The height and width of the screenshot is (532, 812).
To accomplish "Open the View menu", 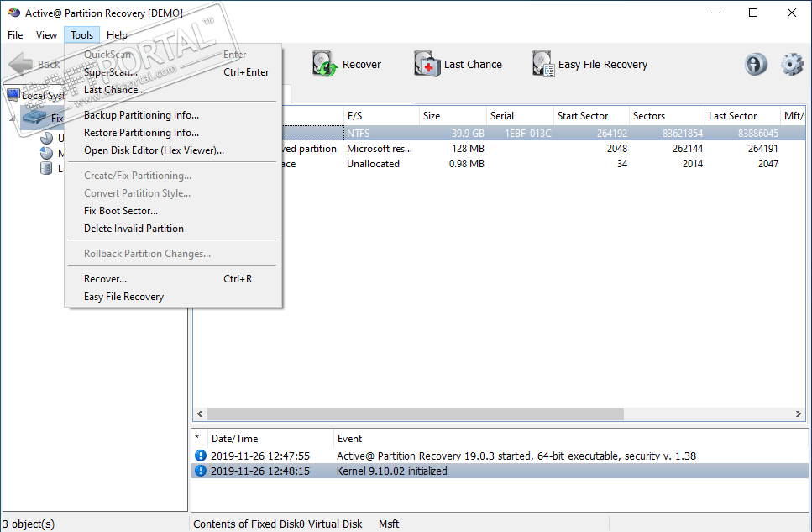I will click(x=46, y=34).
